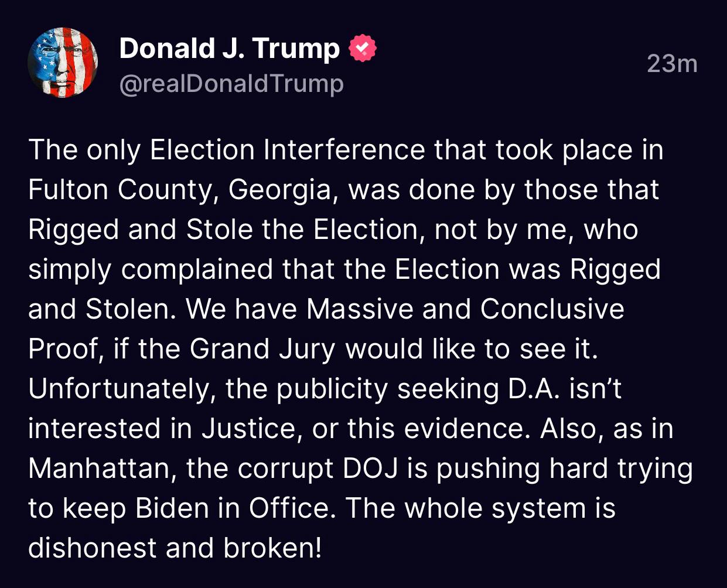Click the @realDonaldTrump handle
The width and height of the screenshot is (727, 588).
click(x=231, y=84)
